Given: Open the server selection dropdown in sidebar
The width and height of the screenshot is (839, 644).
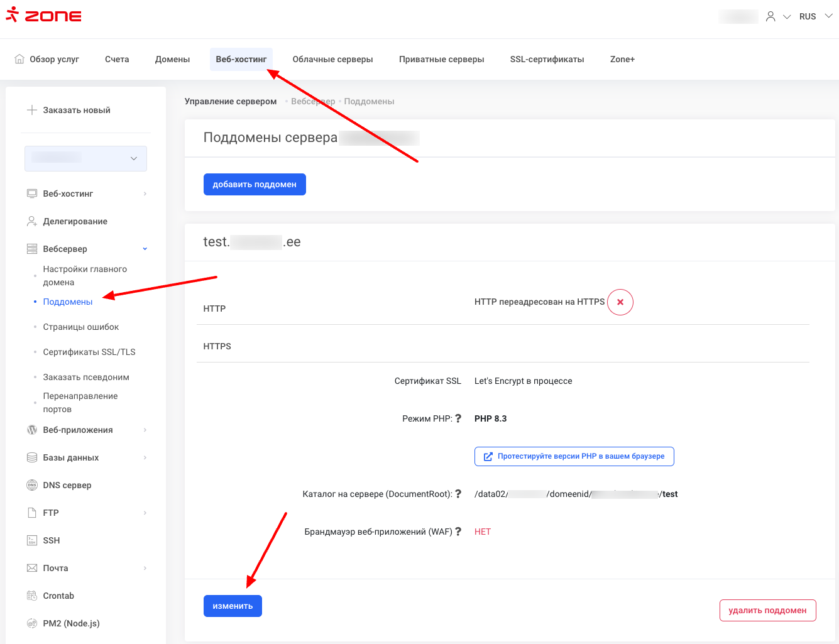Looking at the screenshot, I should 85,158.
